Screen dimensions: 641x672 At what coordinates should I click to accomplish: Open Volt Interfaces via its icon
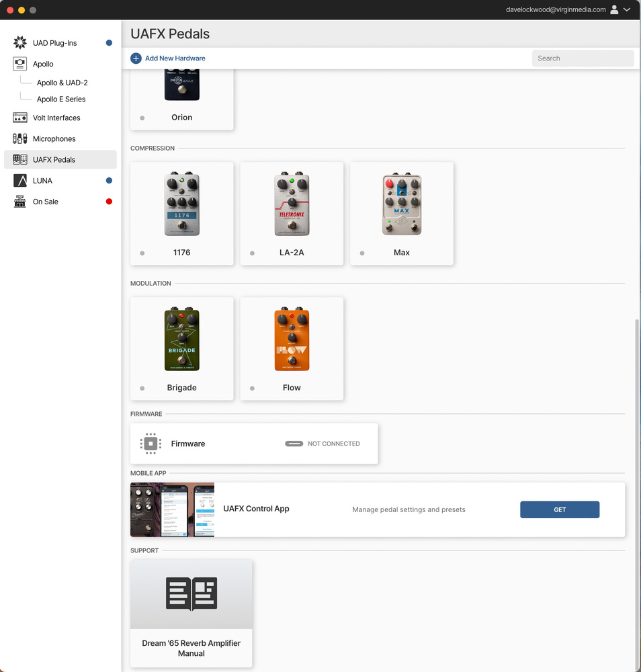[x=20, y=118]
